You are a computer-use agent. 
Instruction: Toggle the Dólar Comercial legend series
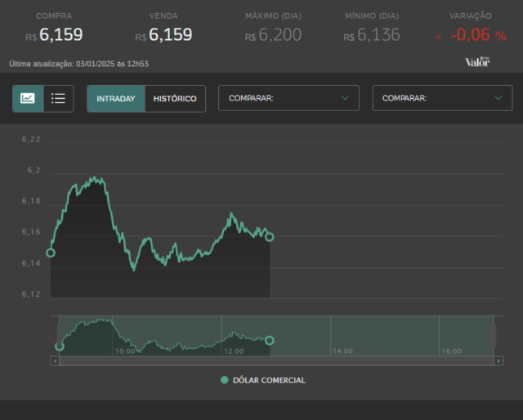click(x=263, y=380)
